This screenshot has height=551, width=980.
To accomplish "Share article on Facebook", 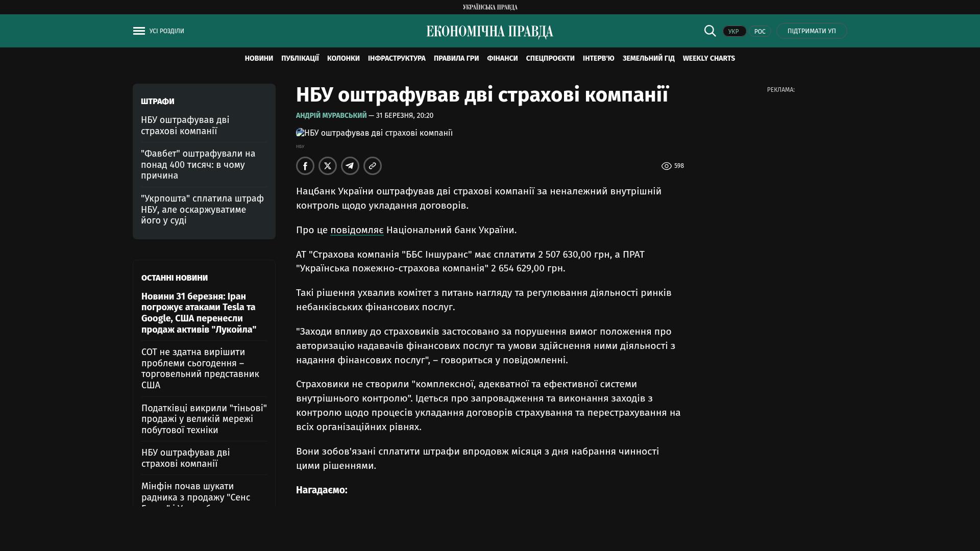I will coord(305,166).
